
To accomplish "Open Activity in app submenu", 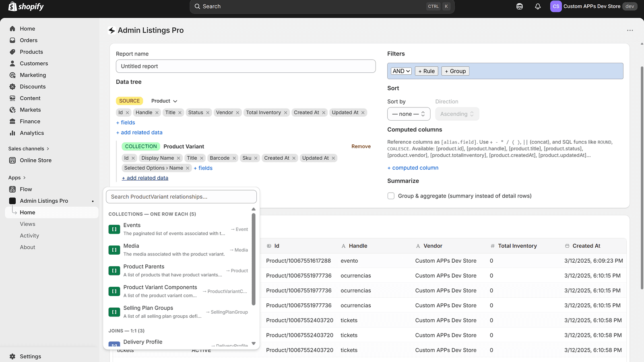I will click(x=29, y=236).
